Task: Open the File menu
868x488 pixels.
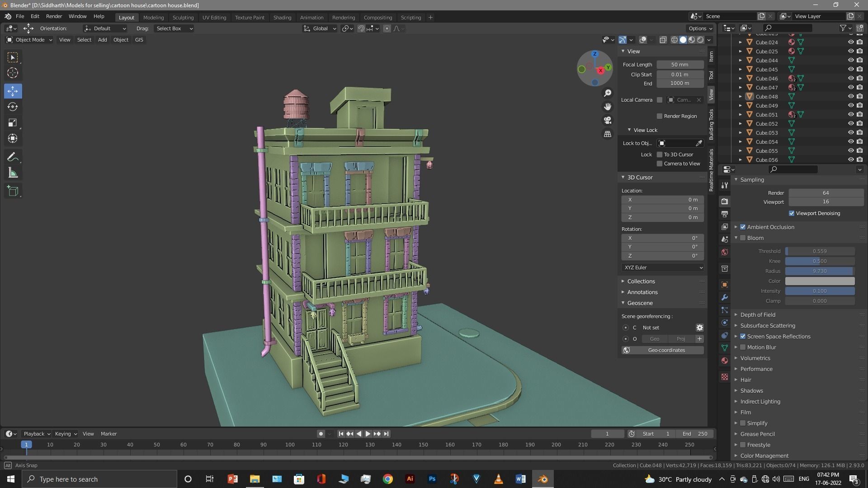Action: point(20,16)
